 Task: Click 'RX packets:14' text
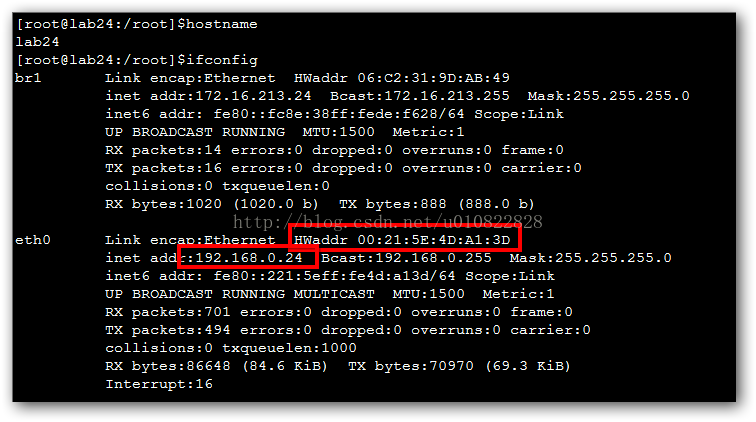[163, 150]
